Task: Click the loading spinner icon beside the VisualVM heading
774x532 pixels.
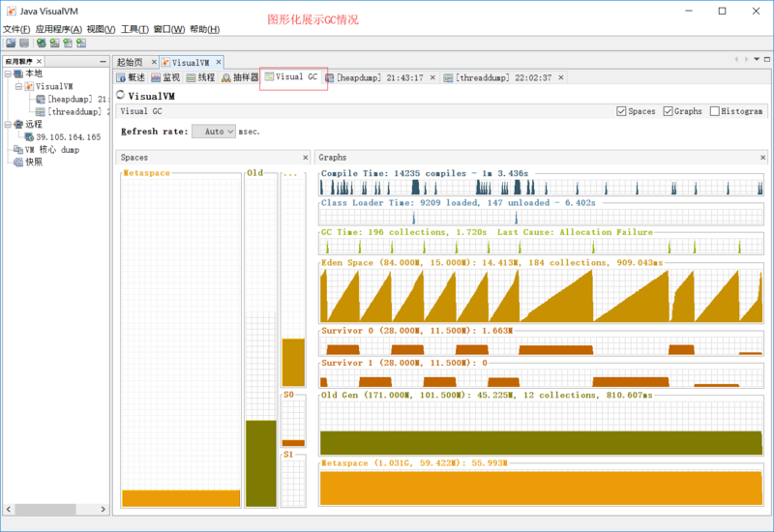Action: (x=120, y=94)
